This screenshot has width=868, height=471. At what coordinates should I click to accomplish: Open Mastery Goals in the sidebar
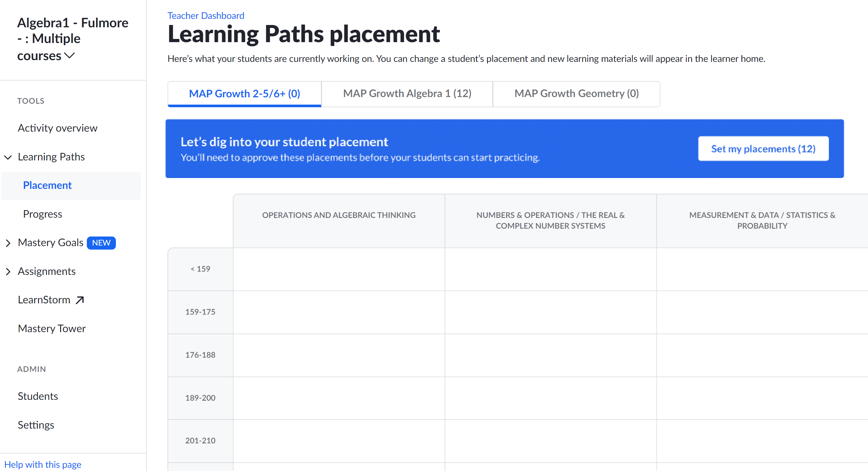[x=51, y=243]
